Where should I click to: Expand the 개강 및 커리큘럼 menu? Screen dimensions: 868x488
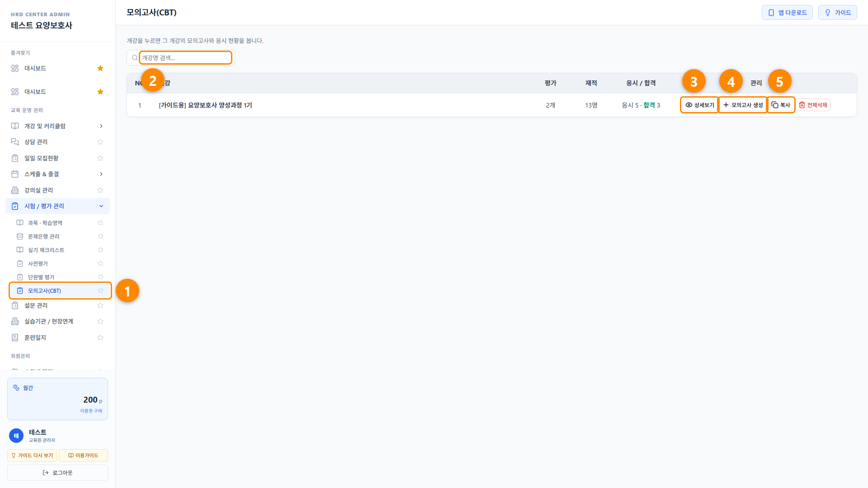(57, 126)
